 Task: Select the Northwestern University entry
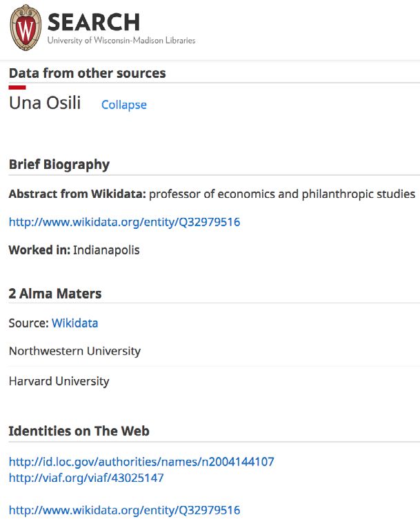tap(74, 351)
